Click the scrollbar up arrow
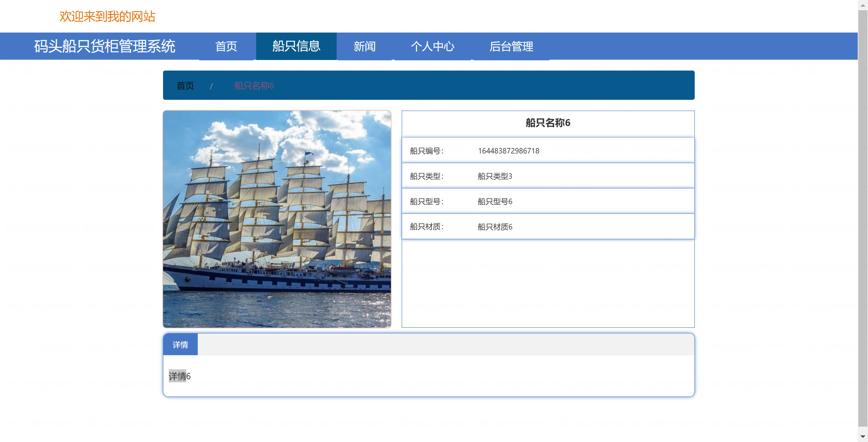The image size is (868, 442). click(863, 5)
